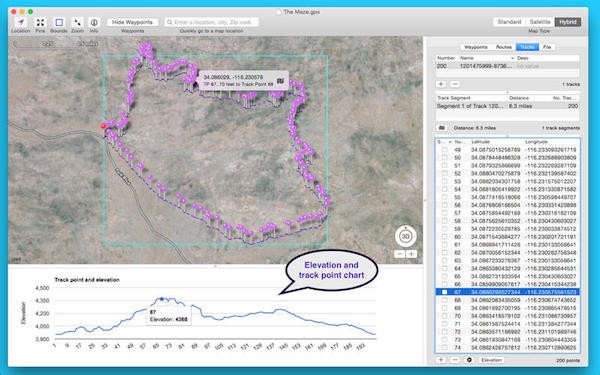The width and height of the screenshot is (600, 375).
Task: Remove track with minus button under tracks list
Action: [455, 84]
